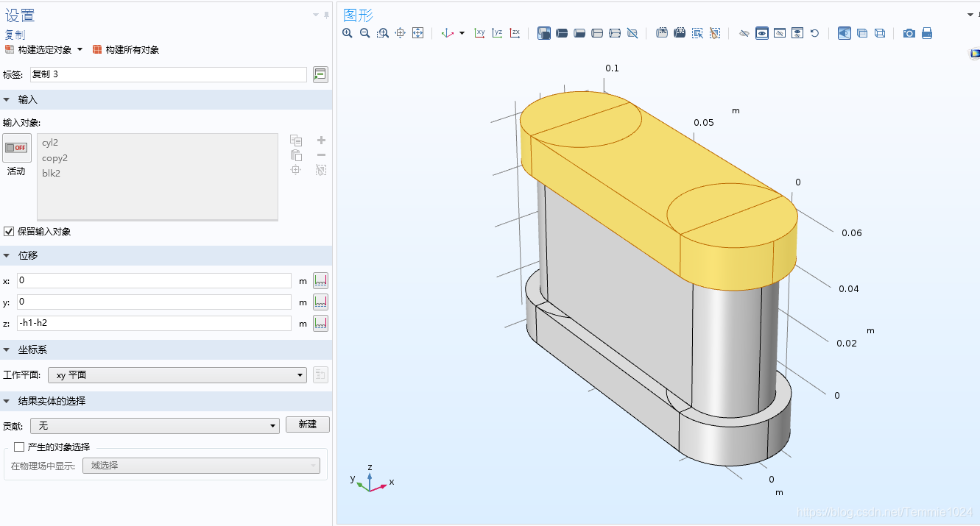Click range icon next to x field
980x526 pixels.
(x=320, y=280)
